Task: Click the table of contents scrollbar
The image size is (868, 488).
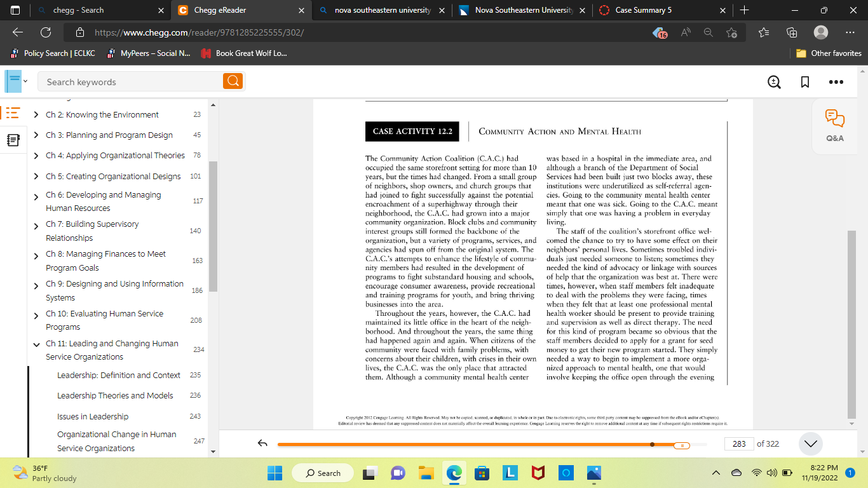Action: pyautogui.click(x=214, y=226)
